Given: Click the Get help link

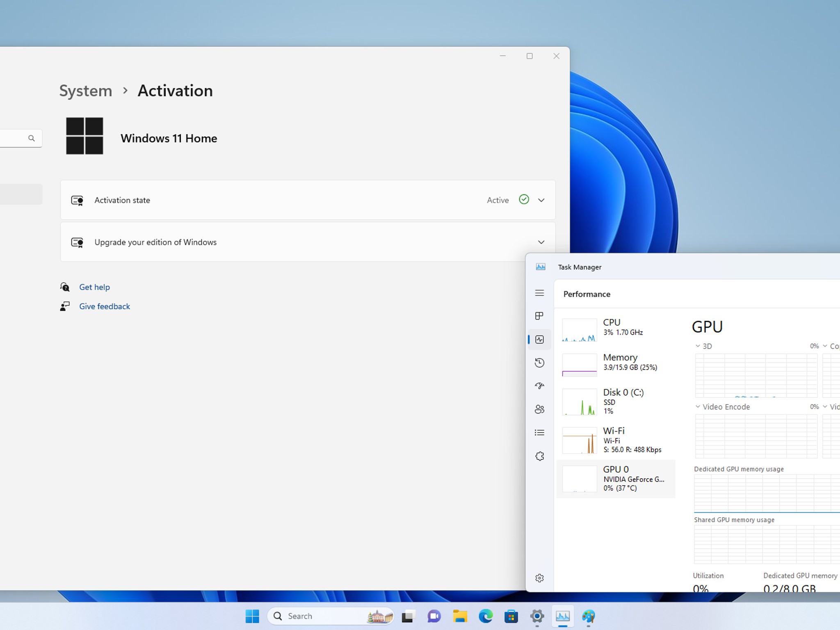Looking at the screenshot, I should (x=94, y=287).
